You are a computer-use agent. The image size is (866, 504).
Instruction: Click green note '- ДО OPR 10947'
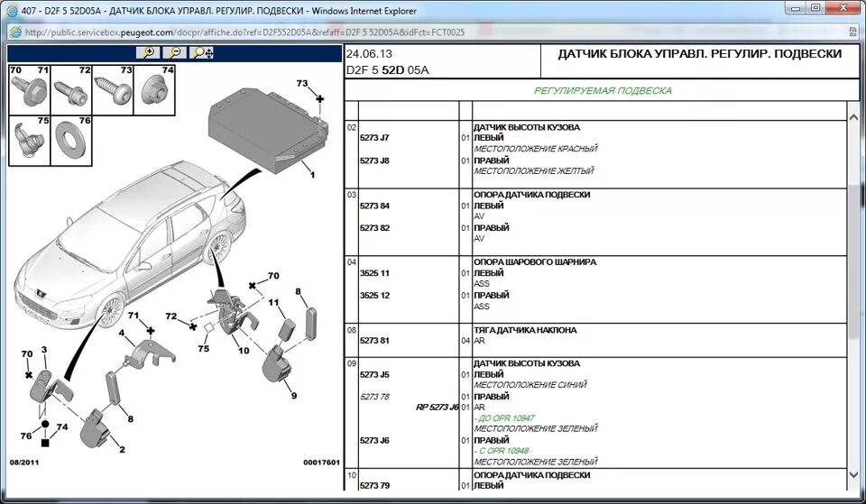pos(504,417)
